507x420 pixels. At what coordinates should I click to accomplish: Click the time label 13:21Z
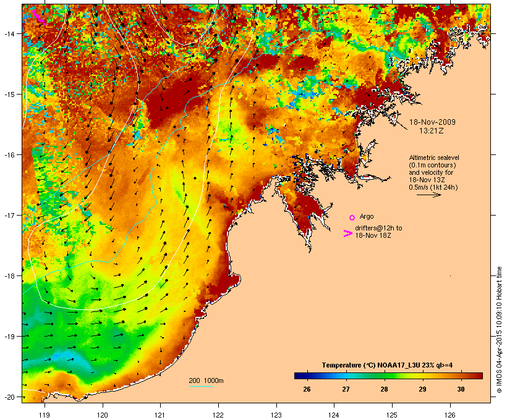coord(432,131)
